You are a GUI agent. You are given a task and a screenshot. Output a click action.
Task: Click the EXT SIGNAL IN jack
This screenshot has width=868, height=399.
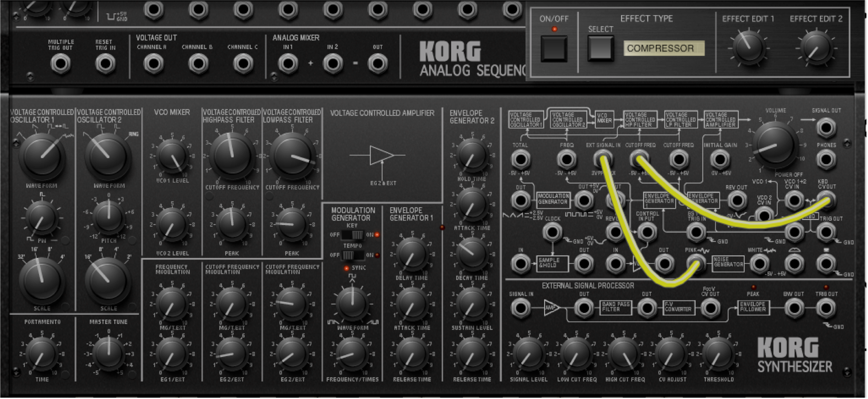point(603,159)
